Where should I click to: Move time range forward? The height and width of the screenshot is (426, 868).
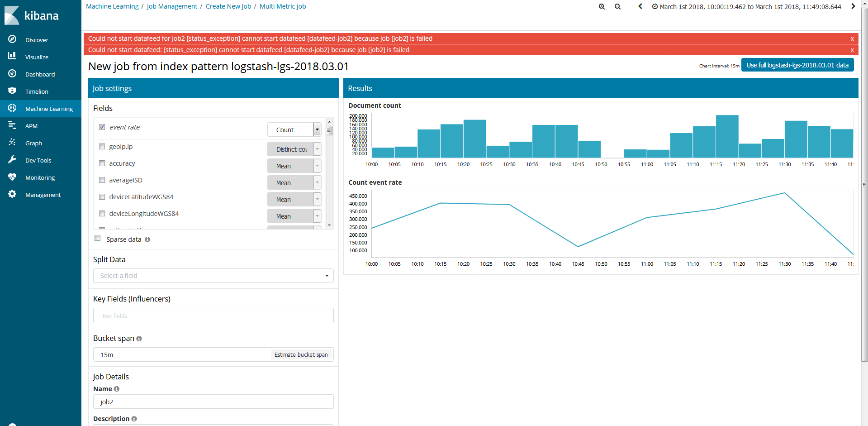[853, 6]
